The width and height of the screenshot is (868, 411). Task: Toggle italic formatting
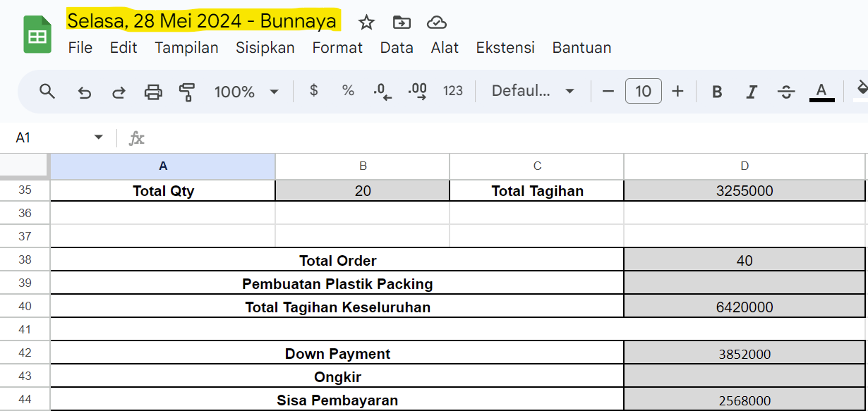tap(752, 92)
